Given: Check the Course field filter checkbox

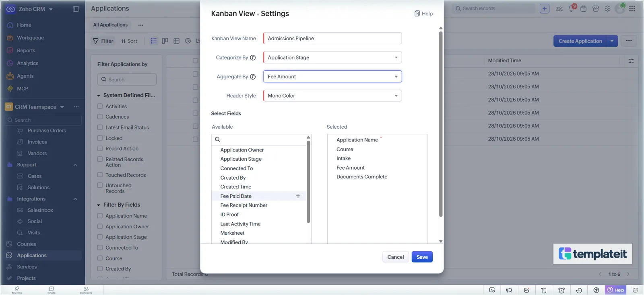Looking at the screenshot, I should click(100, 258).
